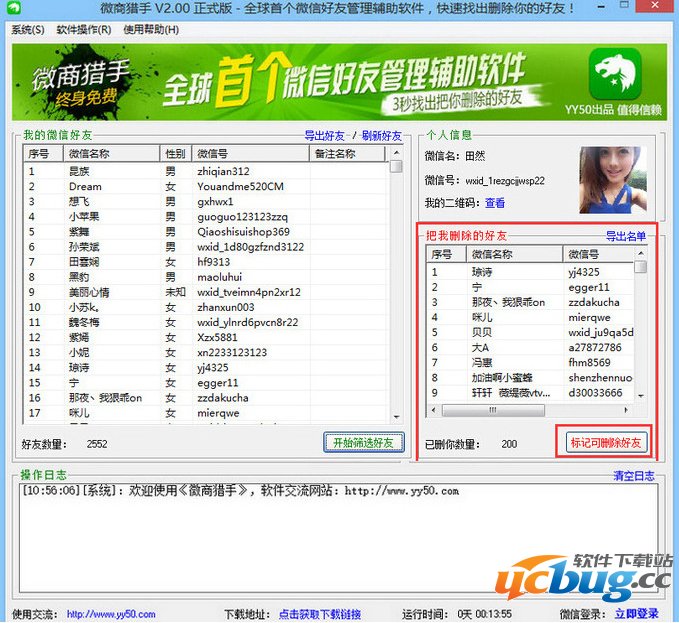Click the scroll-down arrow of the friends list
679x623 pixels.
click(396, 417)
